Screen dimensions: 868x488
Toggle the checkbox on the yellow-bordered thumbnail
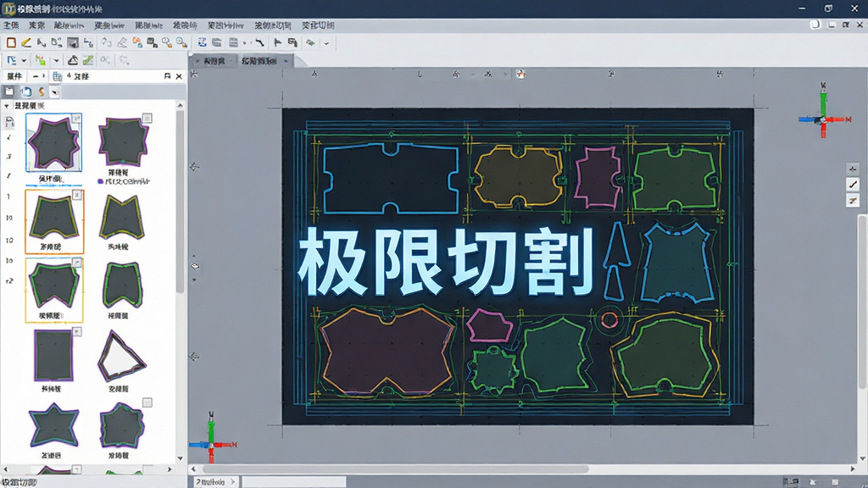[x=77, y=263]
